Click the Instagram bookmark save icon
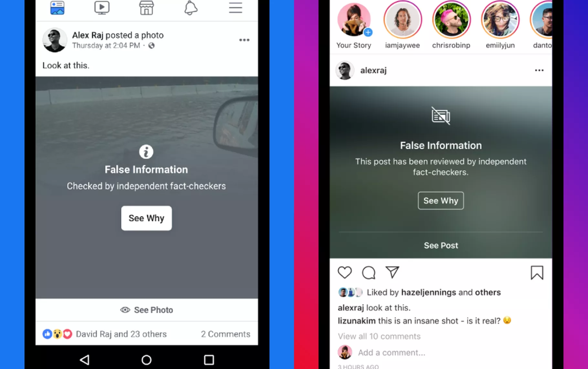588x369 pixels. pos(537,272)
